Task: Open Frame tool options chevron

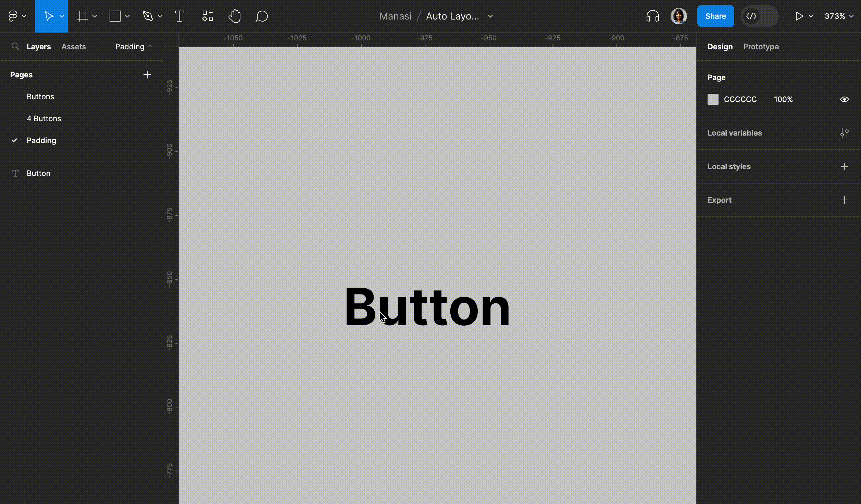Action: pyautogui.click(x=95, y=16)
